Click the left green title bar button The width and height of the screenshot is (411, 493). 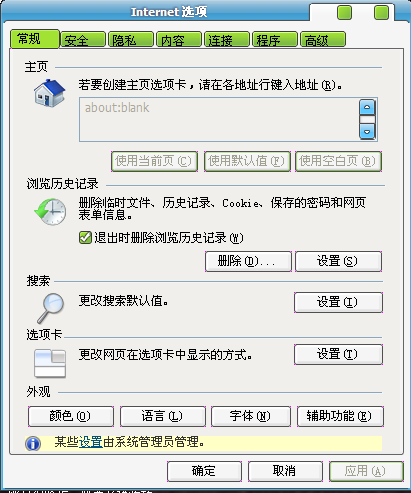pyautogui.click(x=345, y=12)
